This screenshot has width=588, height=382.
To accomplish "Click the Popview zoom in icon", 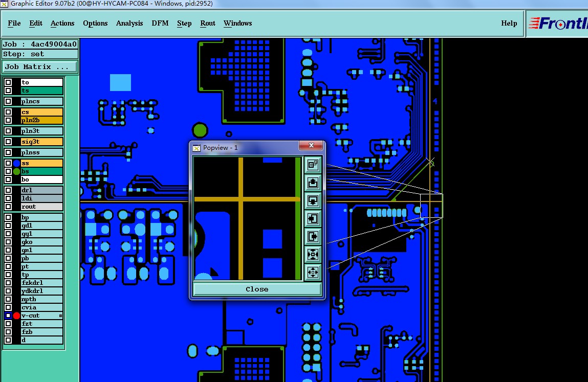I will coord(313,254).
